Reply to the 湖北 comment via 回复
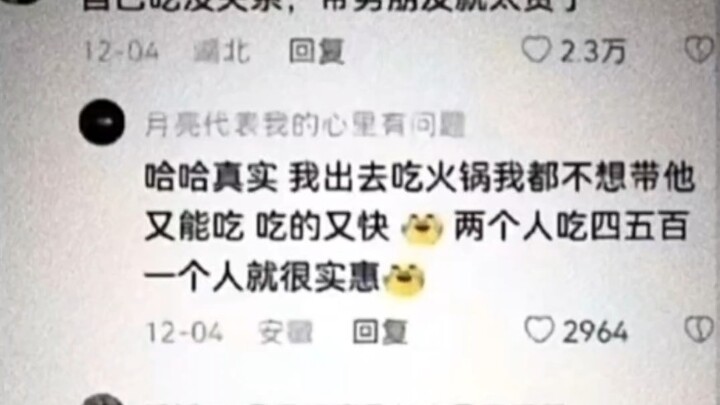Screen dimensions: 720x405 [316, 51]
